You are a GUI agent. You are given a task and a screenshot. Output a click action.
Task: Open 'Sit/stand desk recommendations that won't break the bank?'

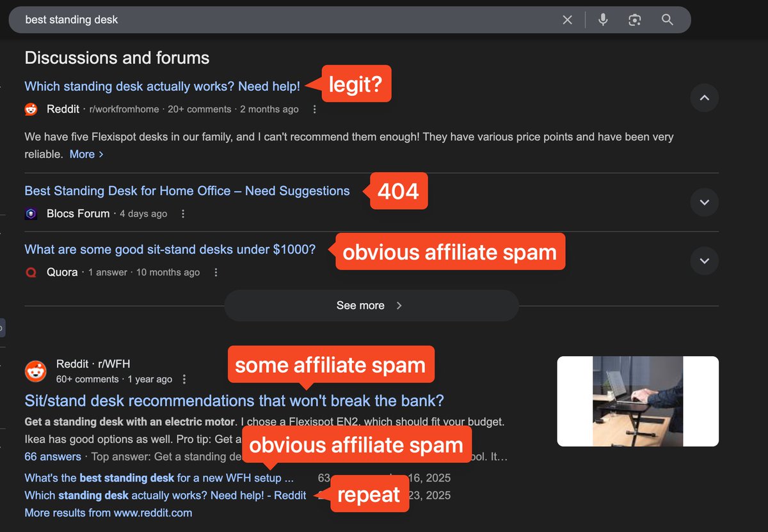pos(234,401)
